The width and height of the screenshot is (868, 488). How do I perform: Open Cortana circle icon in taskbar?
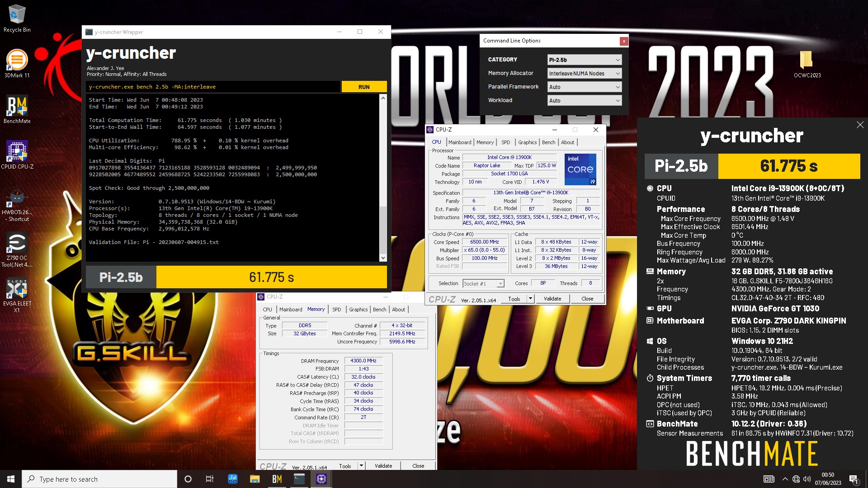(x=188, y=479)
